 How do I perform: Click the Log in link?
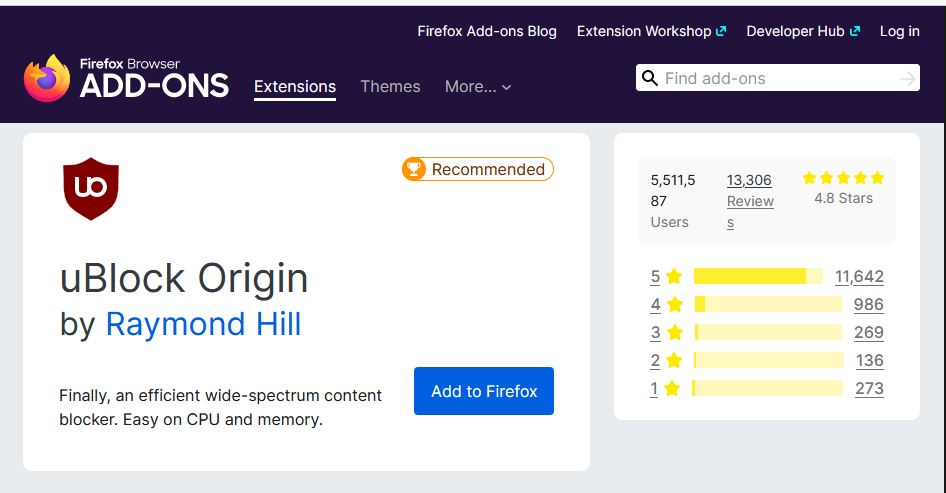tap(899, 31)
